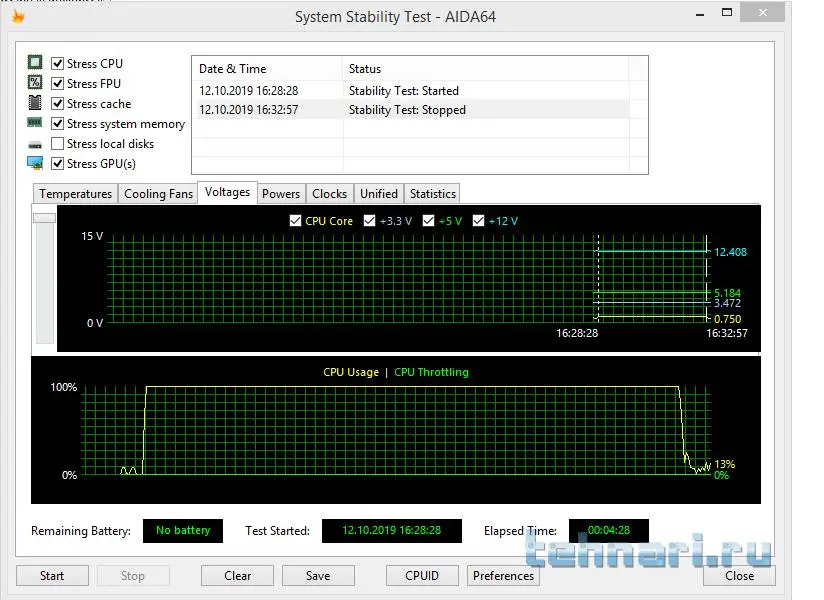
Task: Click the Clear button
Action: click(x=238, y=576)
